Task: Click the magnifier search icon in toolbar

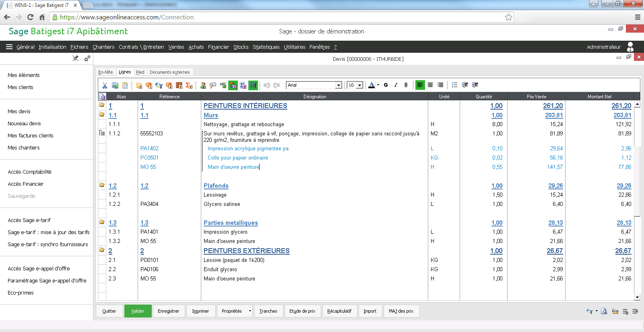Action: [213, 85]
